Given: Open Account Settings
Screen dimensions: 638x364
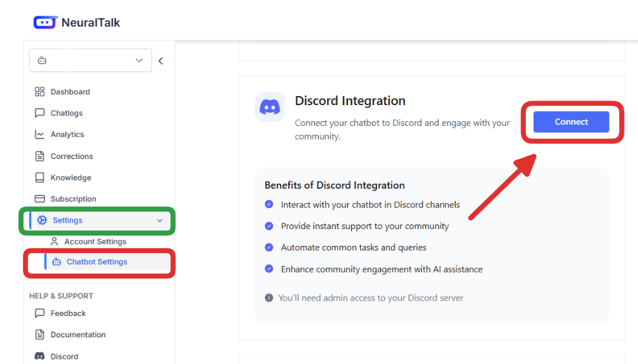Looking at the screenshot, I should (x=95, y=241).
